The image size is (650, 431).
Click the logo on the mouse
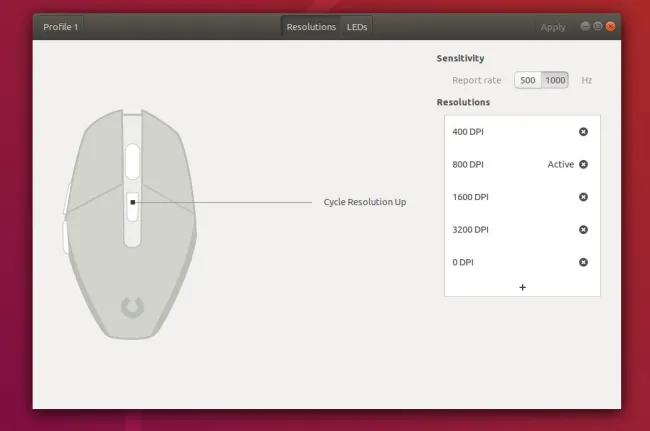tap(132, 306)
